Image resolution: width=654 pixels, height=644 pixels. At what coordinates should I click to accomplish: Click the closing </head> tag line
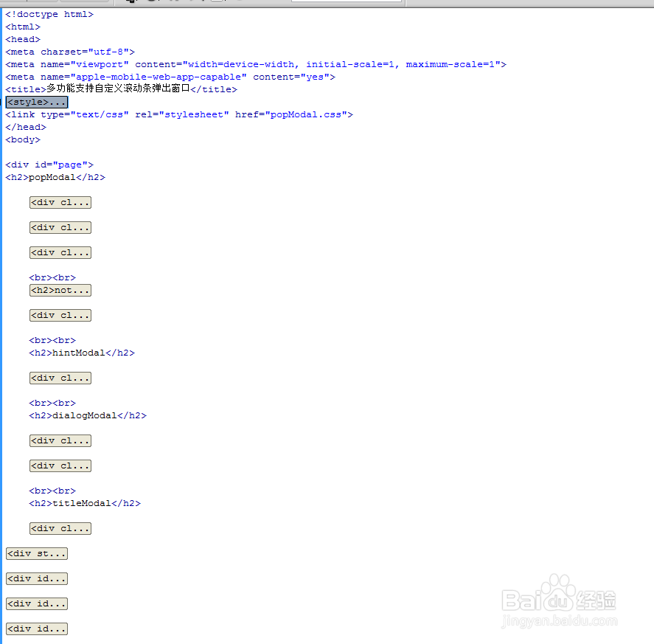26,127
